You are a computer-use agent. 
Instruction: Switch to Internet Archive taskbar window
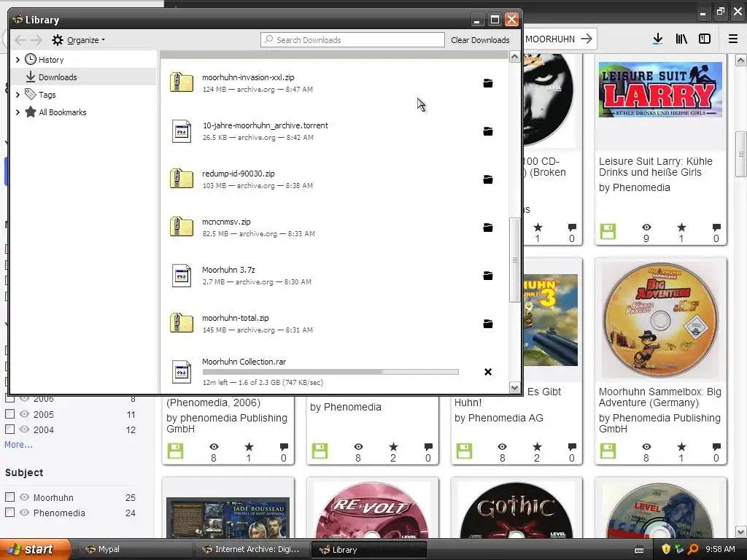(253, 550)
